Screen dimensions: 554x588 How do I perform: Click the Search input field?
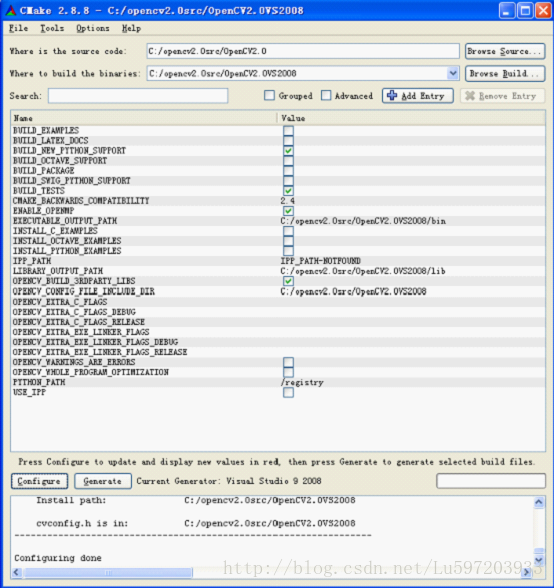coord(138,96)
